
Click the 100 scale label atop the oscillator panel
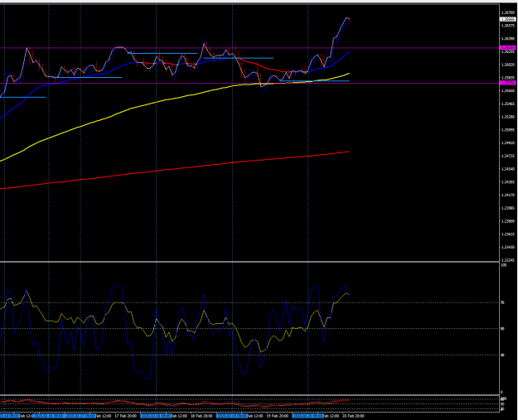(503, 265)
